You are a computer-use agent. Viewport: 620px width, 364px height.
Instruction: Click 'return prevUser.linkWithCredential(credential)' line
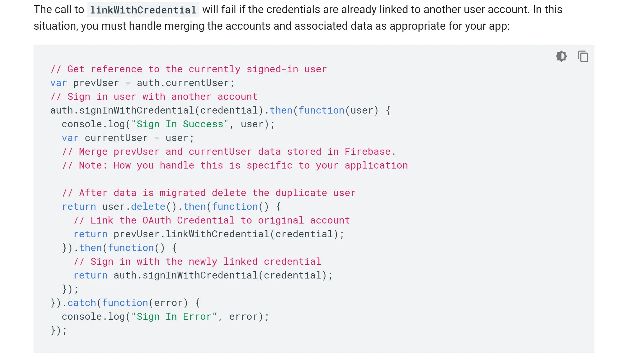(209, 234)
